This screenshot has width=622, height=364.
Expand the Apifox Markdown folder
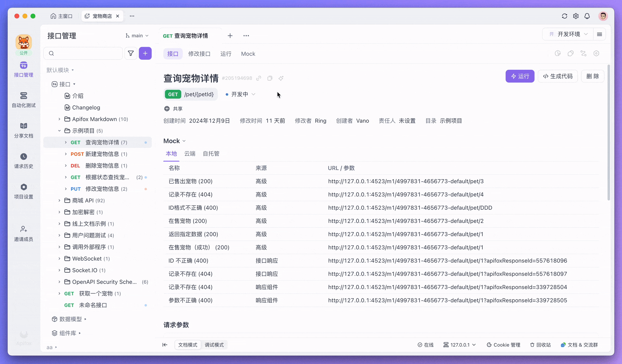[59, 119]
